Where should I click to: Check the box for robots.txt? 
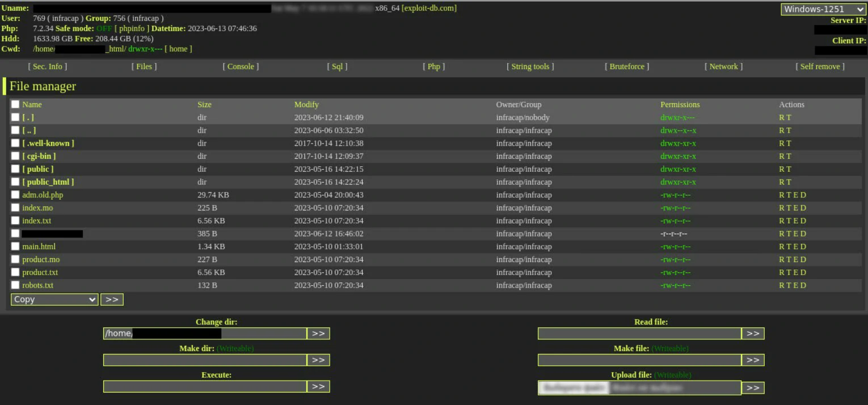click(x=15, y=285)
